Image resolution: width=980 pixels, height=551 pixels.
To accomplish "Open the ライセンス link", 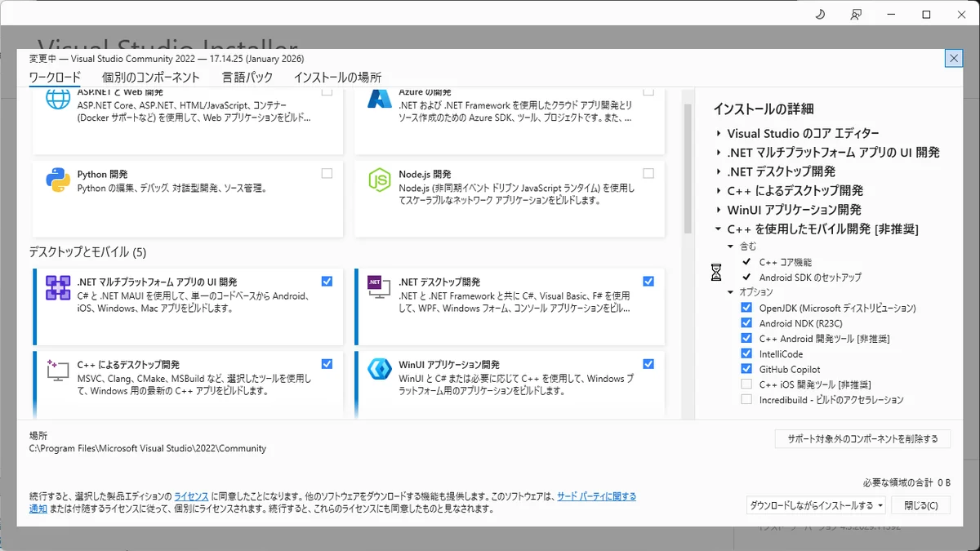I will [191, 496].
